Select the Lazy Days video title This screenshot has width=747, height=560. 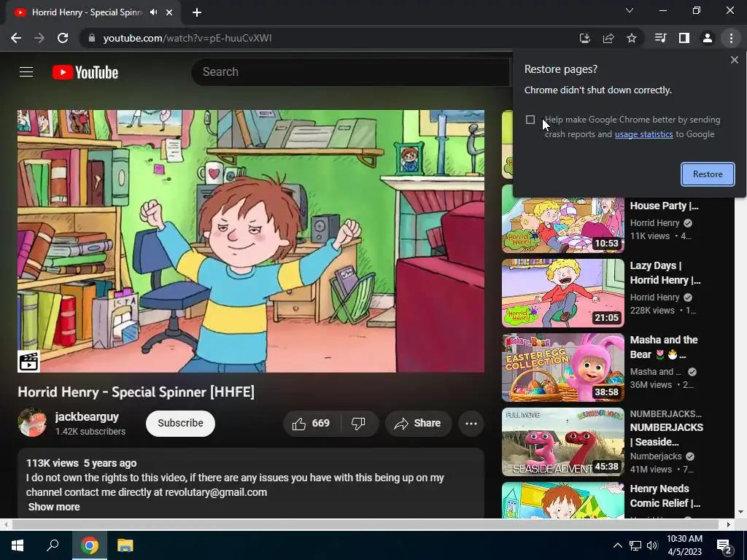tap(665, 273)
